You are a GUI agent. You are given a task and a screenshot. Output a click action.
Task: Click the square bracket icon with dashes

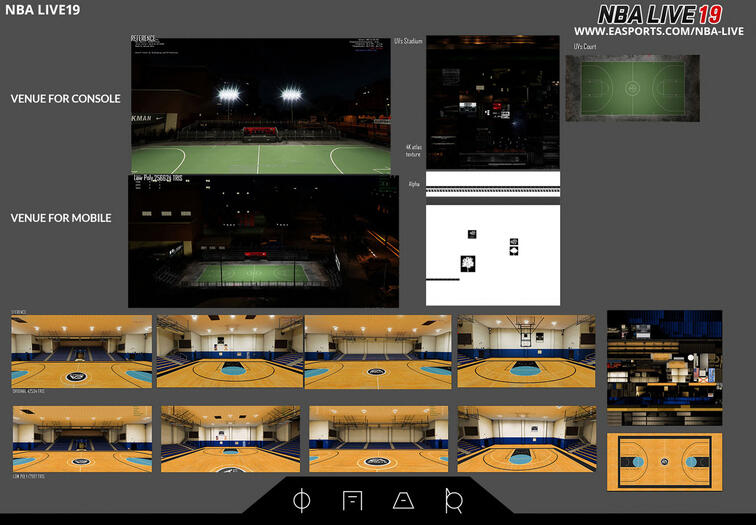pyautogui.click(x=352, y=500)
